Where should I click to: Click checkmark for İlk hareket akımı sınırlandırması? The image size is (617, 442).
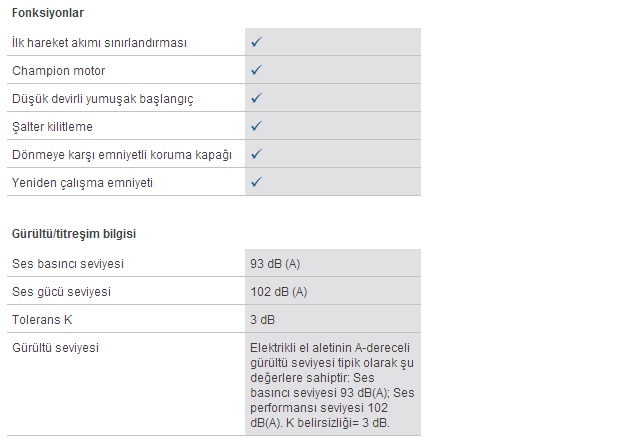257,42
